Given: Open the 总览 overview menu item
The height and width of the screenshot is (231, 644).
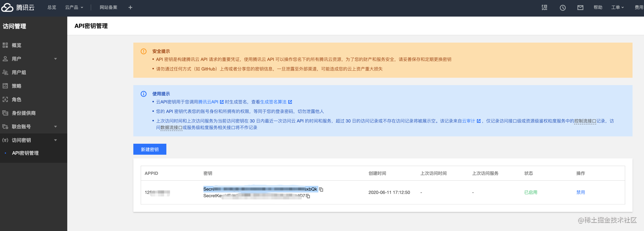Looking at the screenshot, I should [x=52, y=7].
